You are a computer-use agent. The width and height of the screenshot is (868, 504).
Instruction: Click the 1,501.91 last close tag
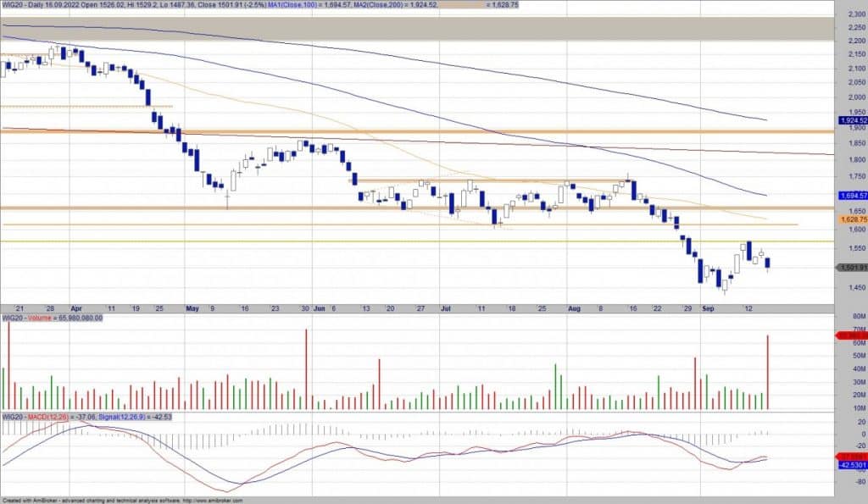(852, 268)
